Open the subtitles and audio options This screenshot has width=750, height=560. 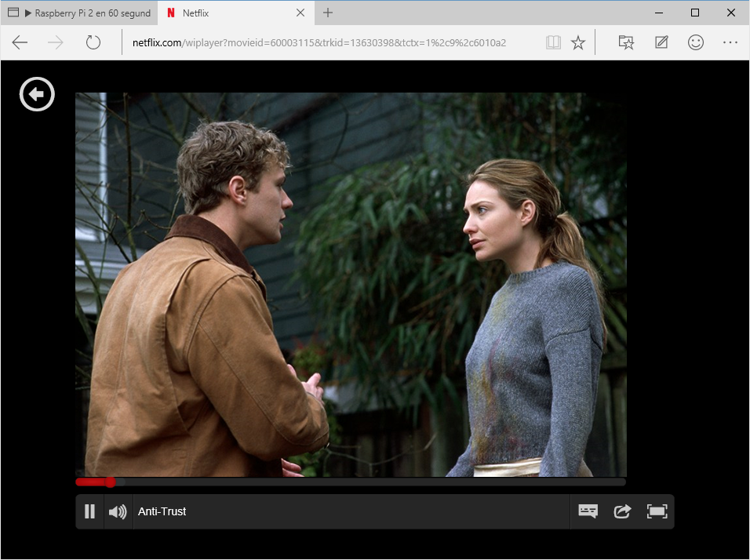(588, 511)
